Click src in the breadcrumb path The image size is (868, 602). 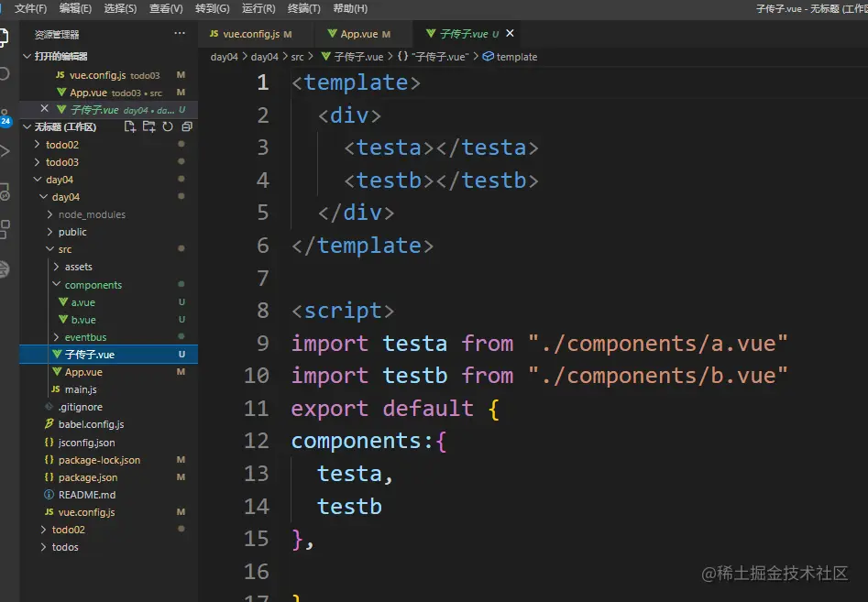[x=297, y=57]
